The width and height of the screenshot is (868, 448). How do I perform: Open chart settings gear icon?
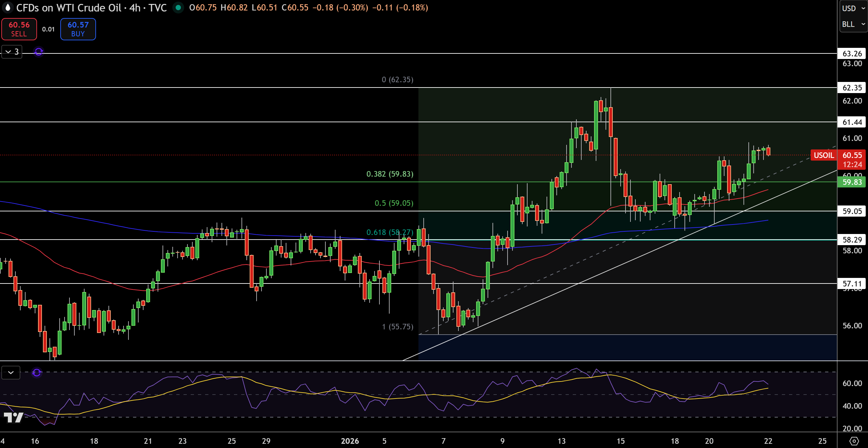(x=854, y=440)
